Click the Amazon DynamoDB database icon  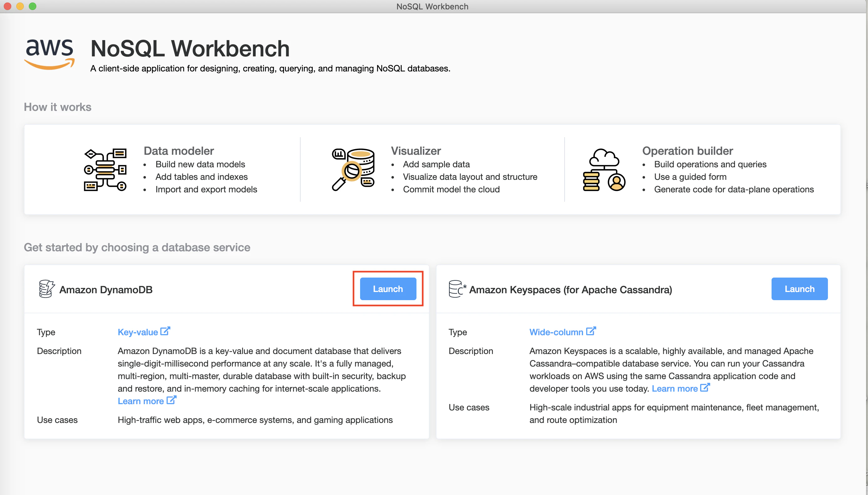[46, 289]
